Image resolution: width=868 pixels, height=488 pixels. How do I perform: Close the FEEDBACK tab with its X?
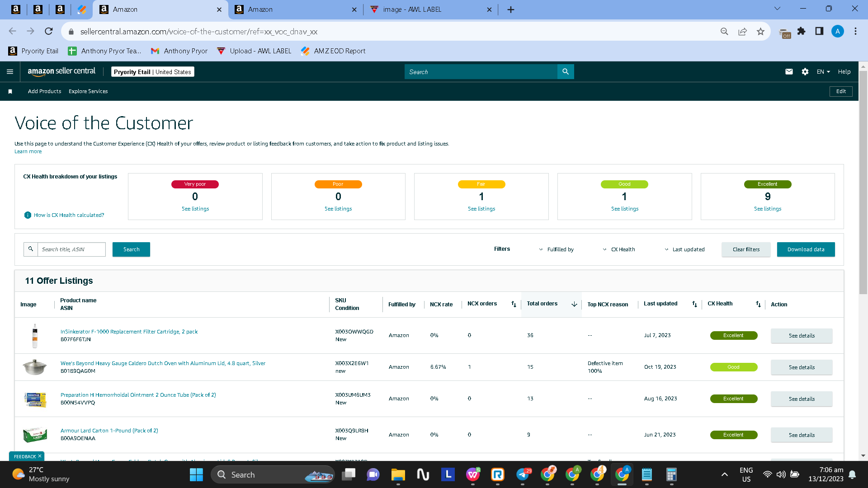(40, 456)
